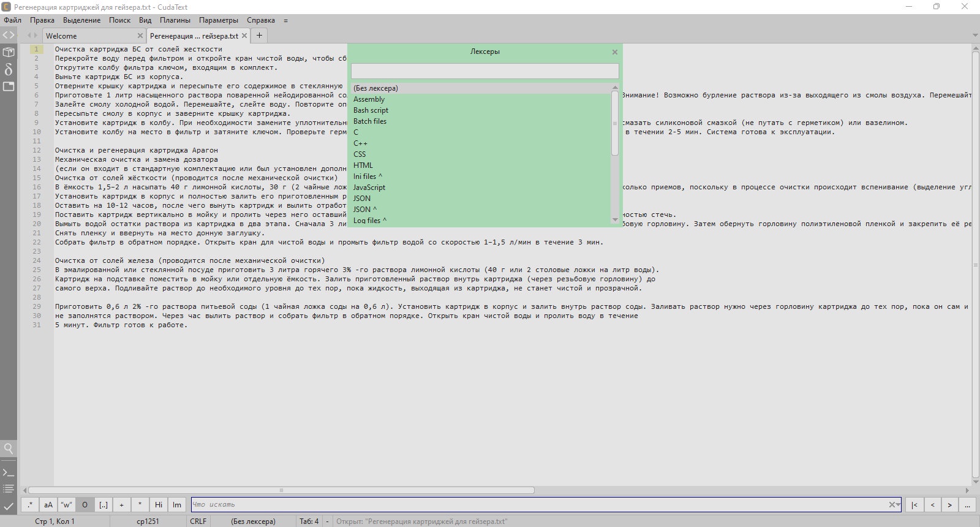Image resolution: width=980 pixels, height=527 pixels.
Task: Open search history dropdown arrow
Action: 898,505
